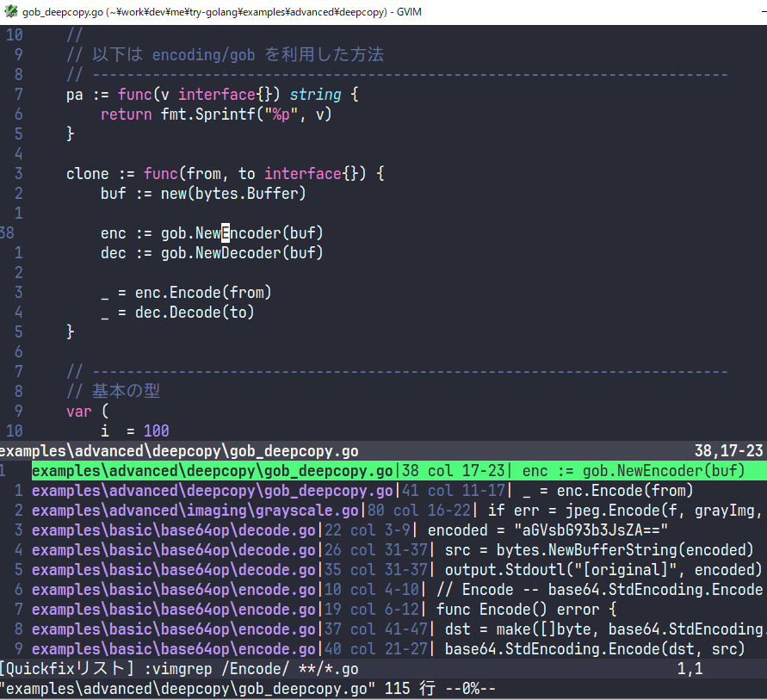Click the comment '// 以下は encoding/gob を利用した方法'
This screenshot has height=700, width=767.
point(225,55)
